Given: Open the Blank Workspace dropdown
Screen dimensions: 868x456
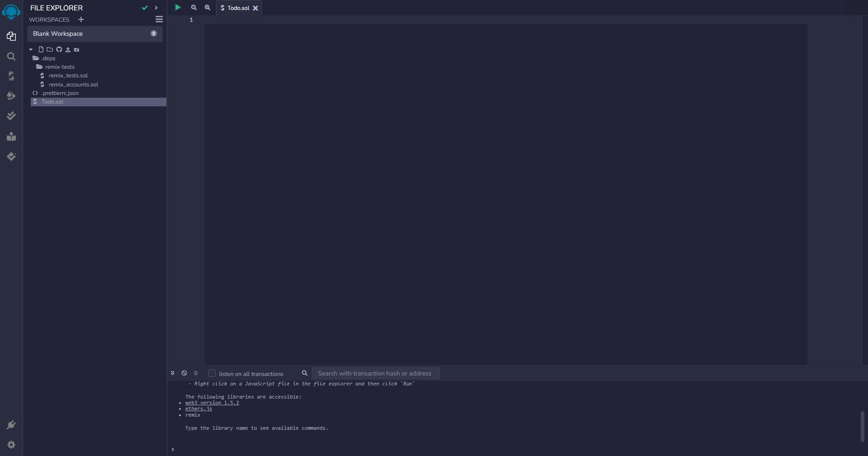Looking at the screenshot, I should (x=95, y=34).
